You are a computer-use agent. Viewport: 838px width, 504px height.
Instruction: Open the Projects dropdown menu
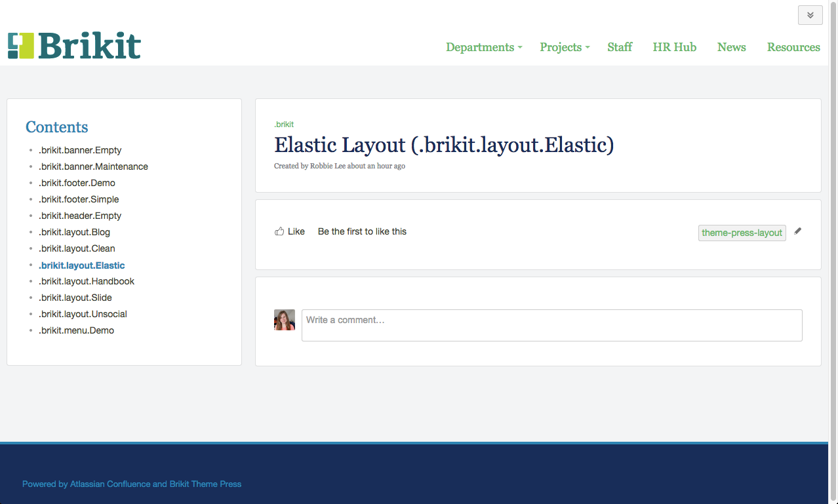pyautogui.click(x=565, y=47)
